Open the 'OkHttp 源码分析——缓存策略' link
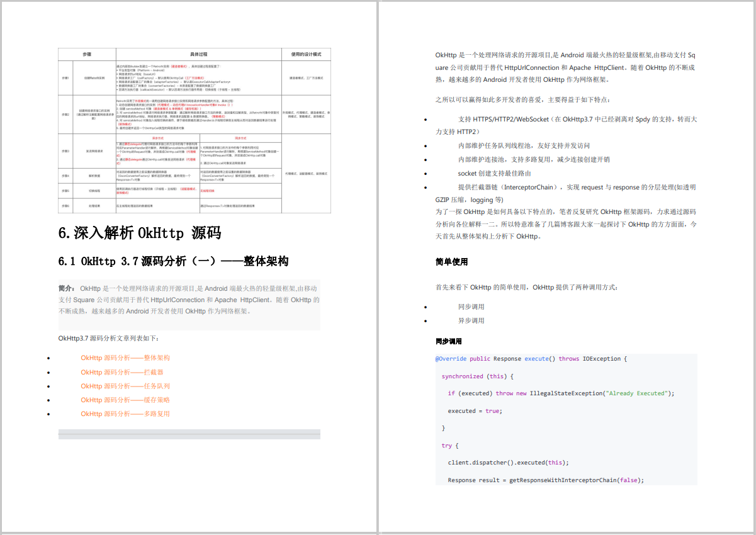The image size is (756, 535). pos(125,400)
